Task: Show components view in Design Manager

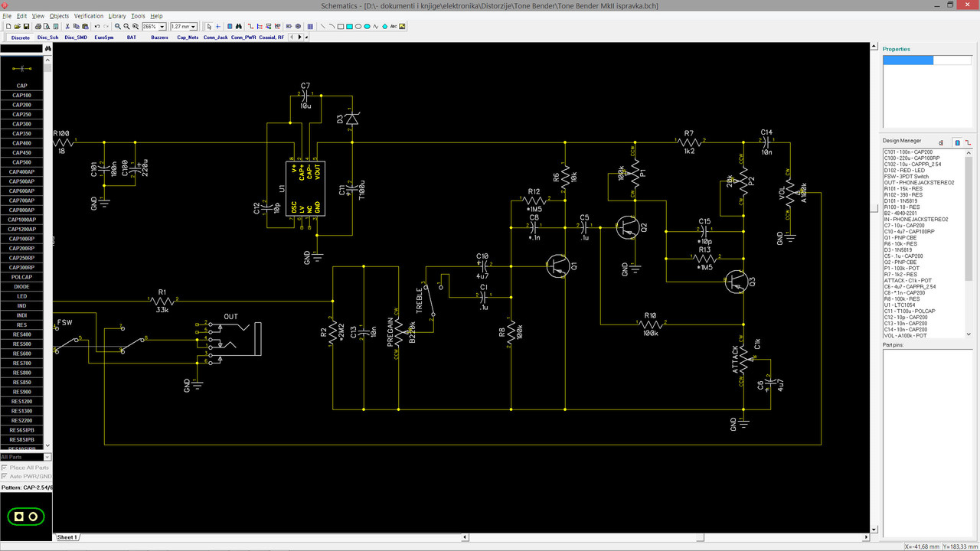Action: point(957,142)
